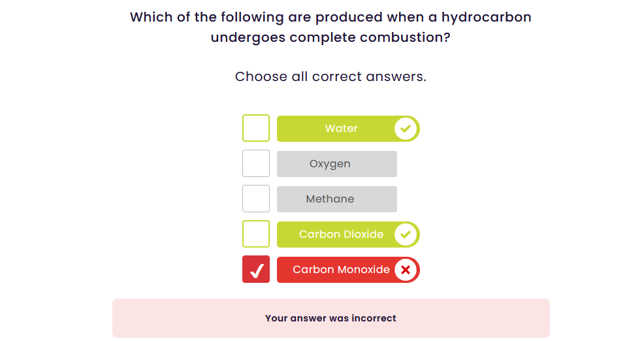
Task: Click the red X icon on Carbon Monoxide
Action: coord(406,270)
